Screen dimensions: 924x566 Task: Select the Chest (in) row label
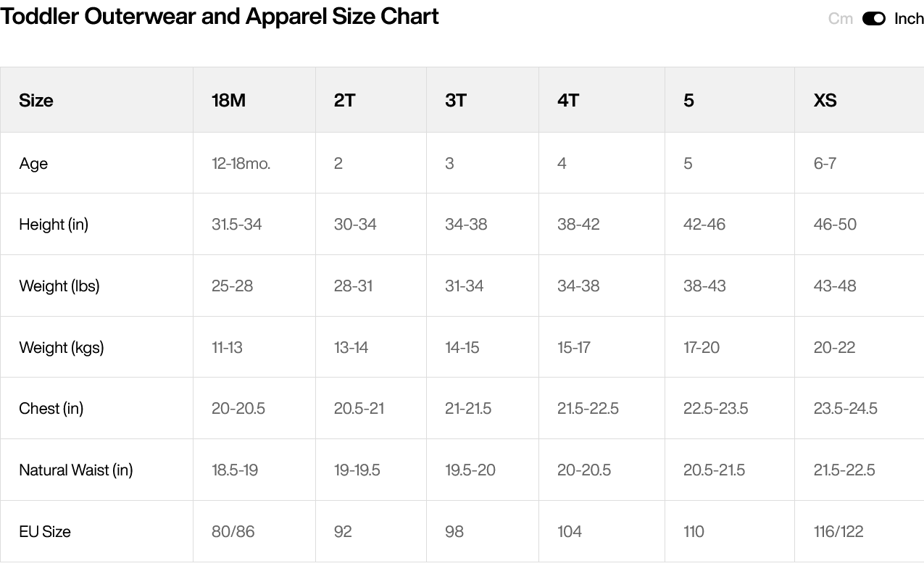[51, 409]
